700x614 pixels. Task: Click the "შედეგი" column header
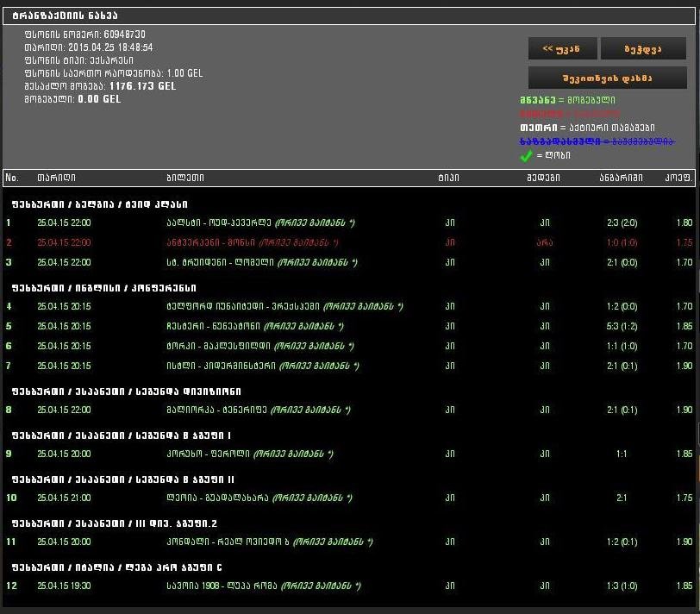point(543,178)
